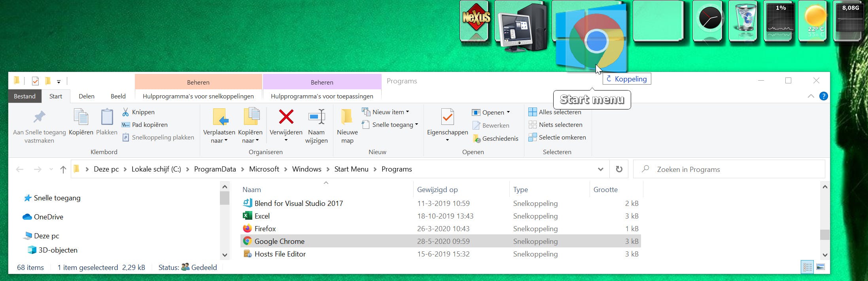The height and width of the screenshot is (281, 868).
Task: Go up one folder level arrow
Action: [x=63, y=170]
